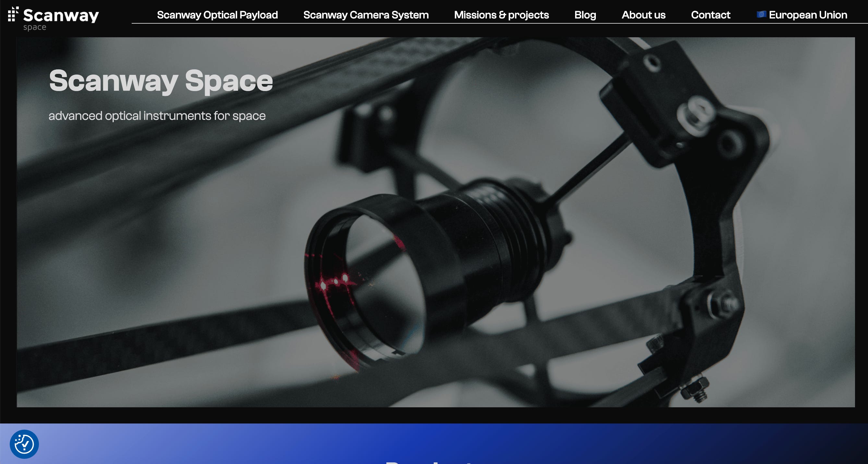Viewport: 868px width, 464px height.
Task: Navigate to About us
Action: pos(643,15)
